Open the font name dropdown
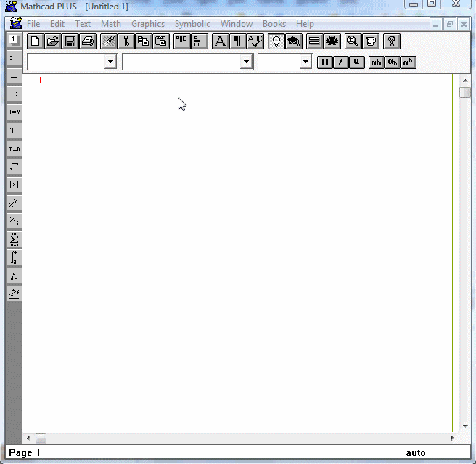The height and width of the screenshot is (464, 476). coord(246,62)
